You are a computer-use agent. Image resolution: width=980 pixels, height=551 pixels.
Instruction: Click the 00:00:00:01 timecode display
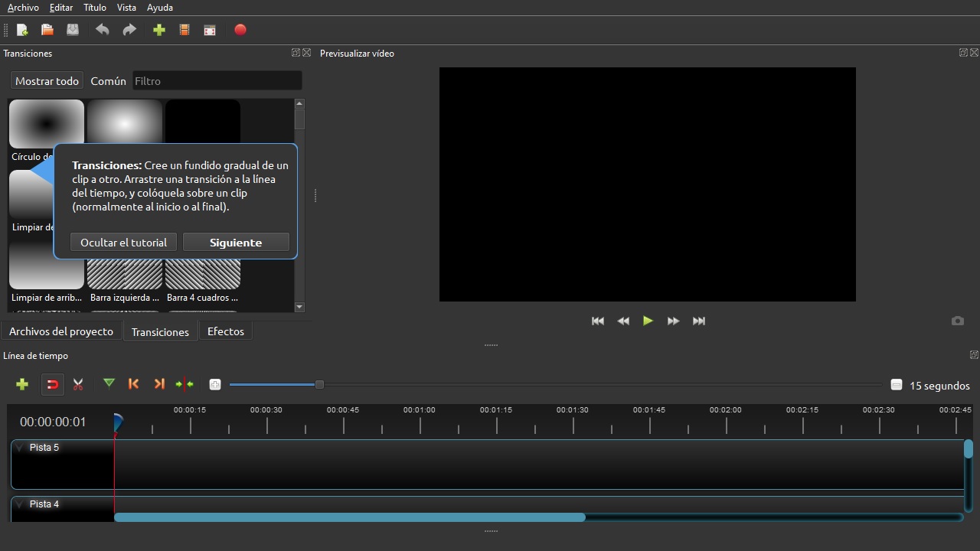tap(53, 422)
